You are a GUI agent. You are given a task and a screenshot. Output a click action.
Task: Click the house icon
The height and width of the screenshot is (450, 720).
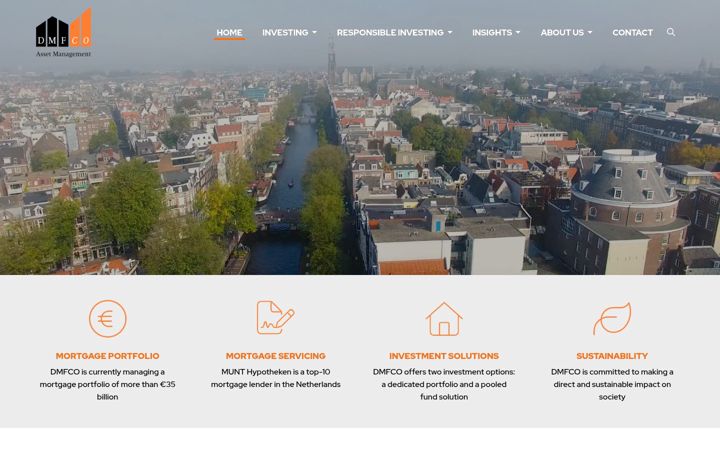pyautogui.click(x=444, y=319)
